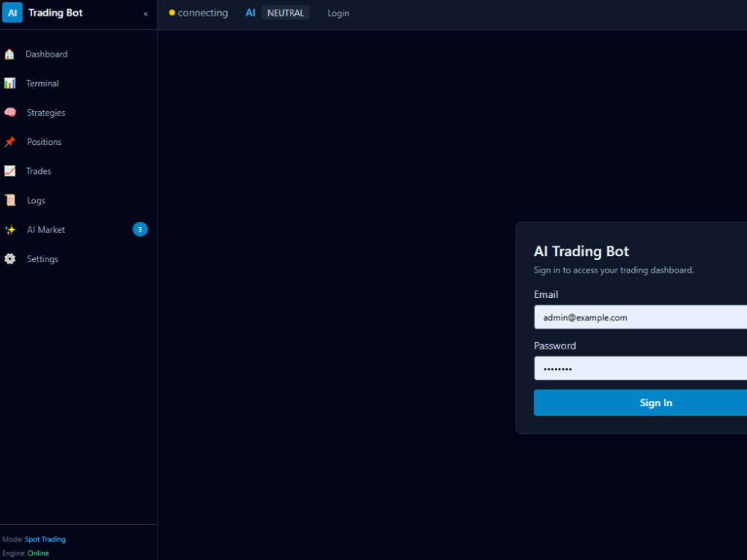Open the Terminal page
This screenshot has height=560, width=747.
click(x=43, y=84)
